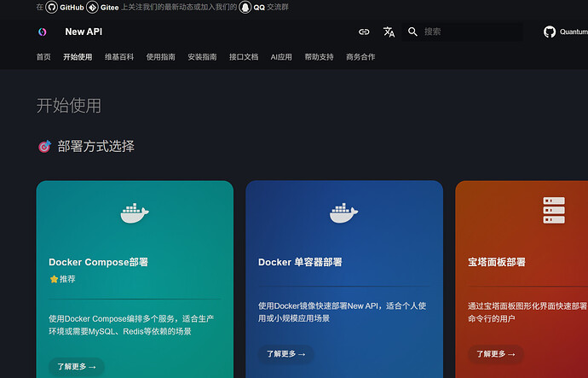Click the GitHub icon in the announcement bar
The height and width of the screenshot is (378, 588).
click(x=51, y=7)
